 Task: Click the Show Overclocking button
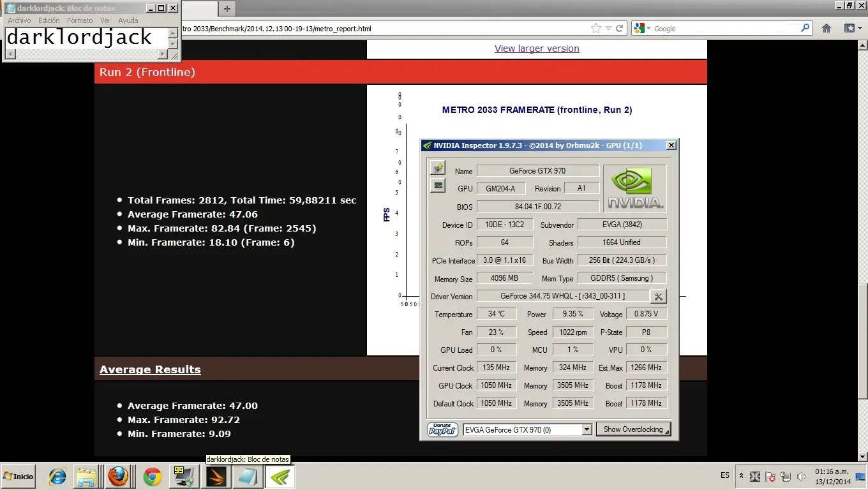pyautogui.click(x=633, y=429)
